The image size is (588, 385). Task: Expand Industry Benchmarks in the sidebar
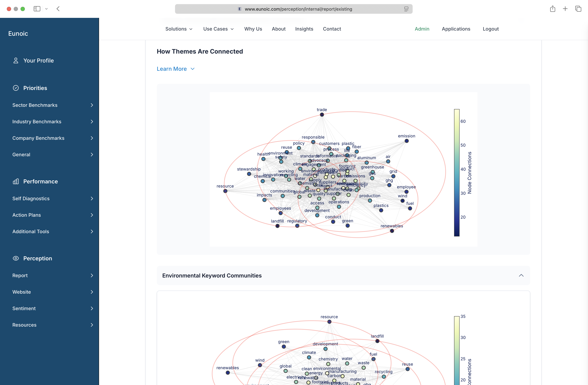tap(53, 122)
